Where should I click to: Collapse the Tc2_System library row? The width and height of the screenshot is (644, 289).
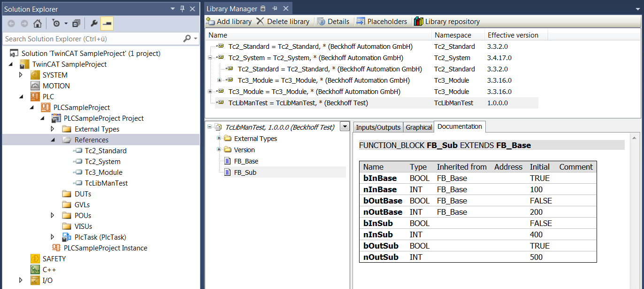pos(210,58)
